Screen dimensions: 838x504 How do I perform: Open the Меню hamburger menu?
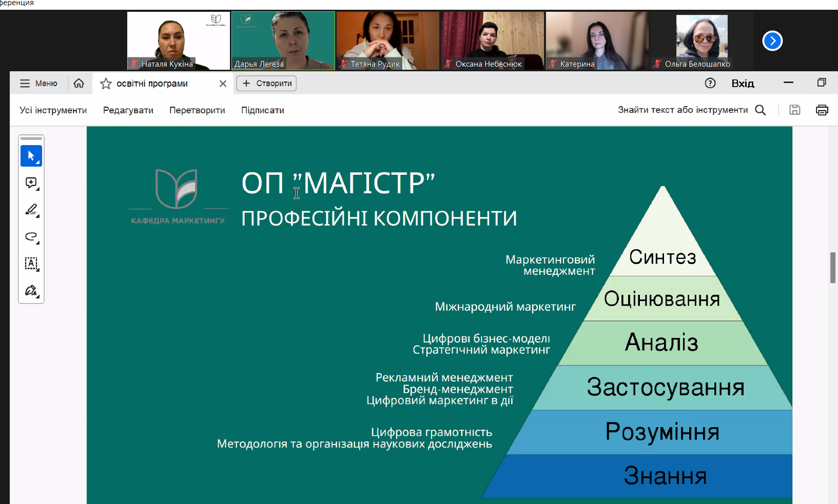point(38,83)
